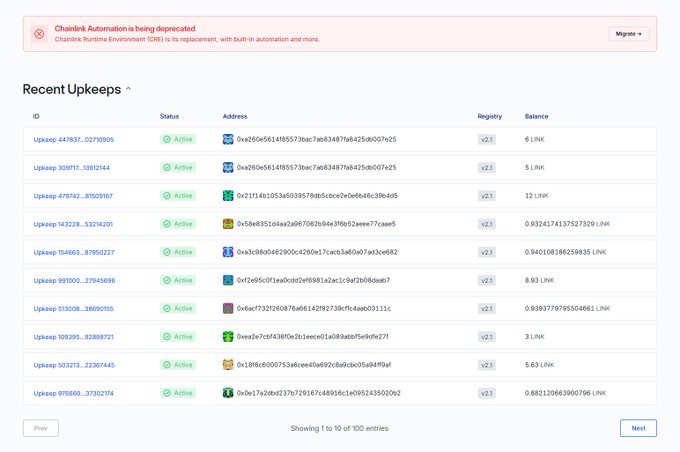This screenshot has width=680, height=452.
Task: Click the identicon beside address 0xea2e7cbf436f0e2b1eece01a089abbf5e9dfe27f
Action: (228, 337)
